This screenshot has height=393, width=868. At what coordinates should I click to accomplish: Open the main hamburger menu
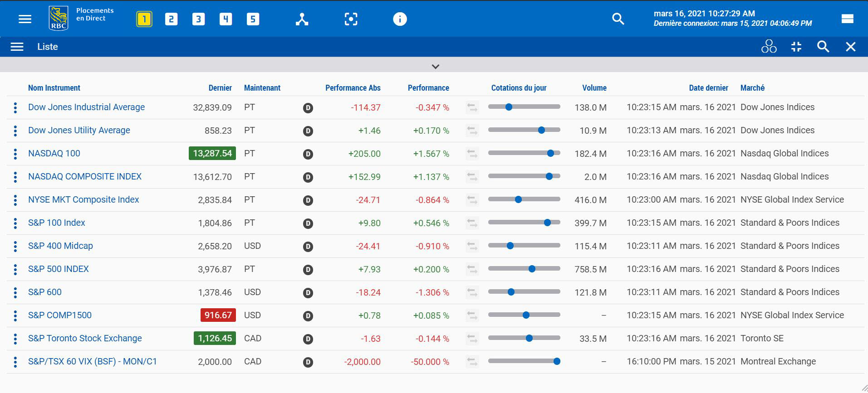[25, 19]
